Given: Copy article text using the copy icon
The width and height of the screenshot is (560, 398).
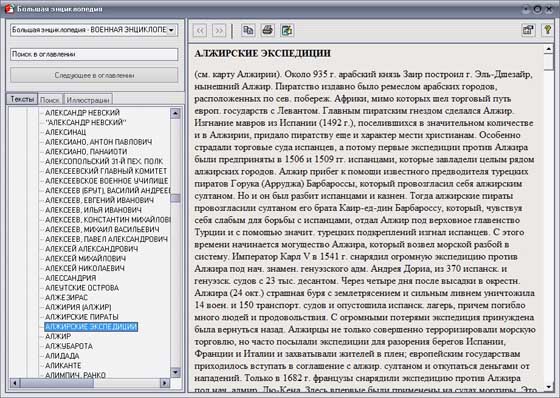Looking at the screenshot, I should tap(248, 31).
